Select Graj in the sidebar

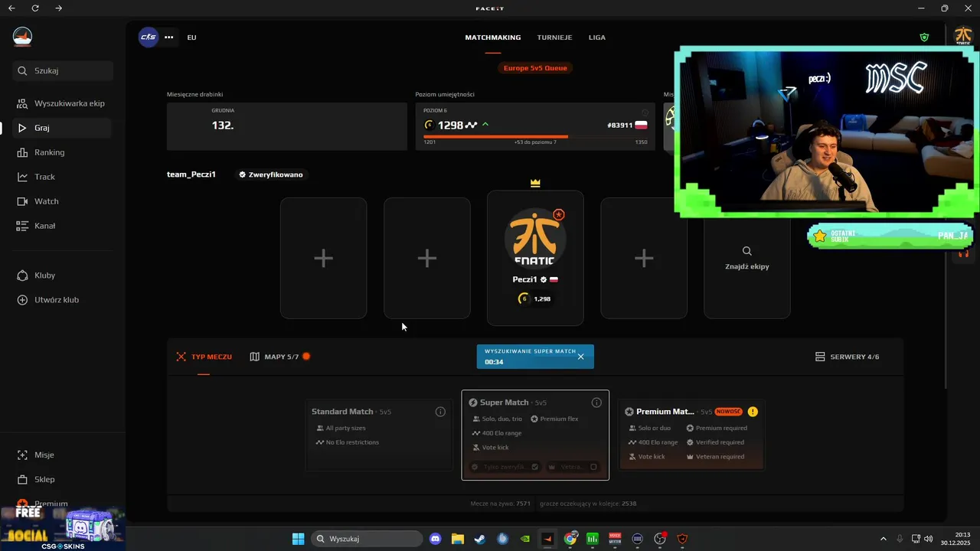point(61,128)
